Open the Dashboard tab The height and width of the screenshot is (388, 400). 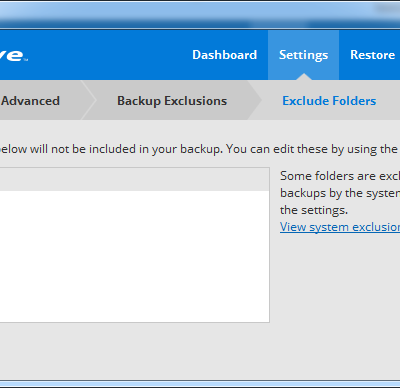pyautogui.click(x=224, y=55)
